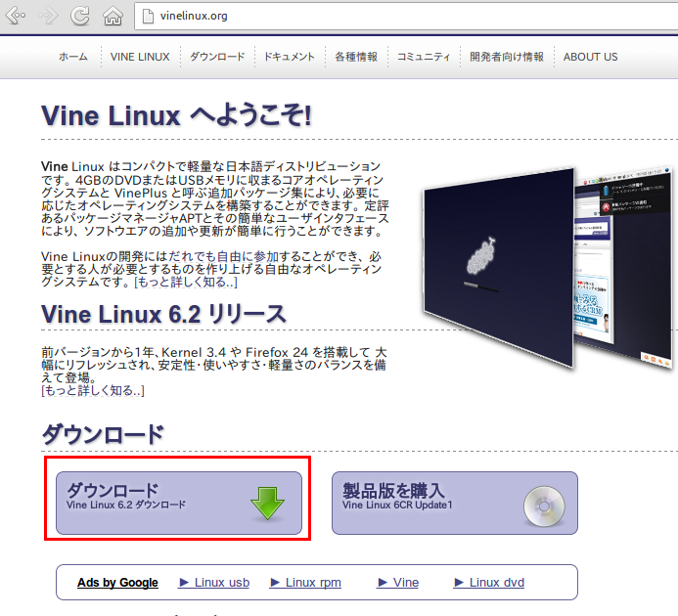This screenshot has width=678, height=616.
Task: Open the Ads by Google link
Action: click(x=117, y=583)
